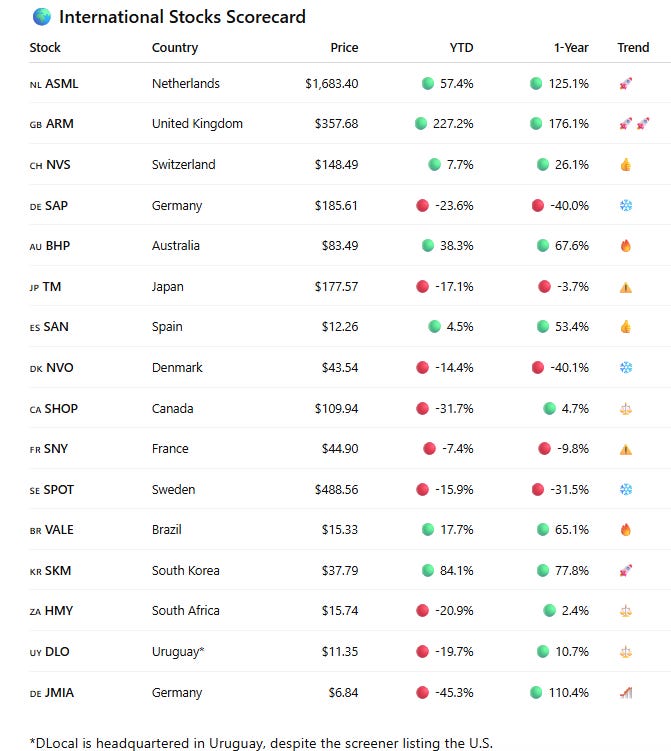Click the SKM price $37.79

coord(340,570)
